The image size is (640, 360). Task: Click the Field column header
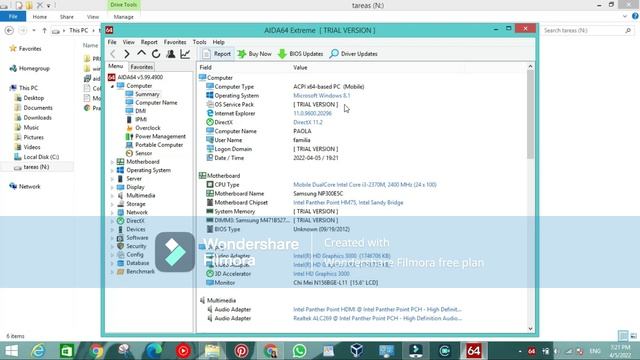click(x=205, y=68)
